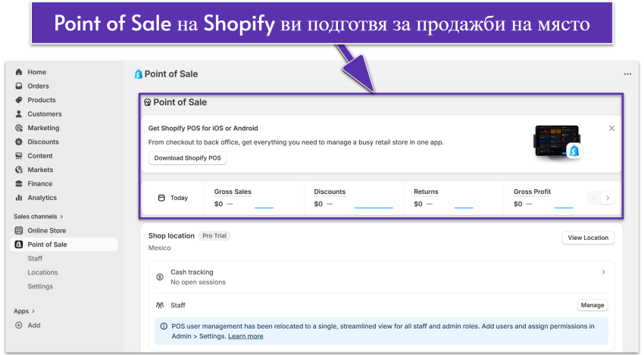
Task: Click the View Location button
Action: pos(588,238)
